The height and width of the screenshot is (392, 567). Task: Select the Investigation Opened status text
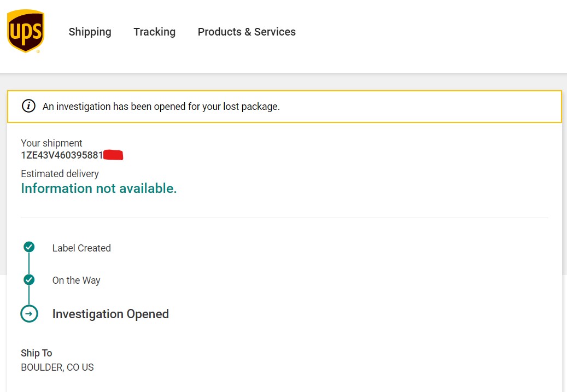(110, 314)
